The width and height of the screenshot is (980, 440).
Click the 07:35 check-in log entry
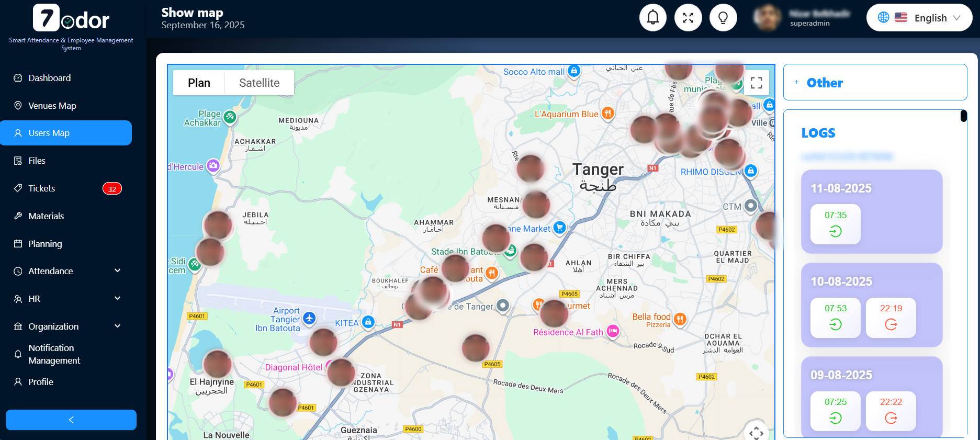coord(835,224)
